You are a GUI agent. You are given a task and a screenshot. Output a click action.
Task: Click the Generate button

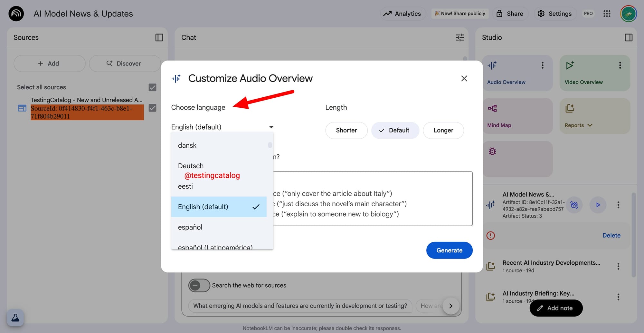pyautogui.click(x=449, y=250)
